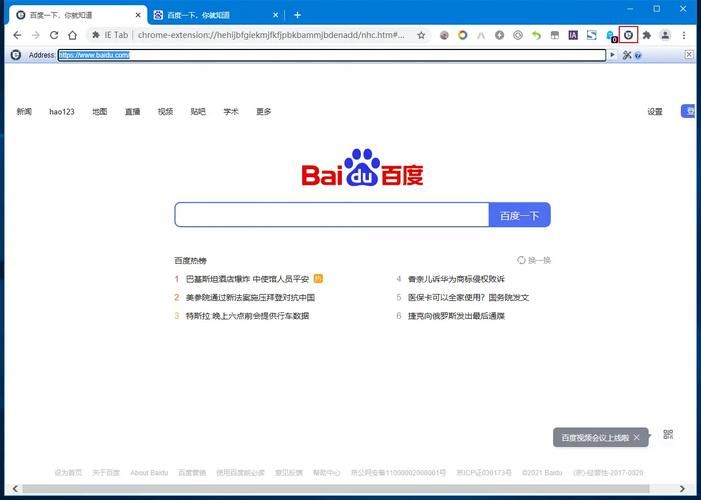Switch to the first Baidu tab

click(78, 15)
